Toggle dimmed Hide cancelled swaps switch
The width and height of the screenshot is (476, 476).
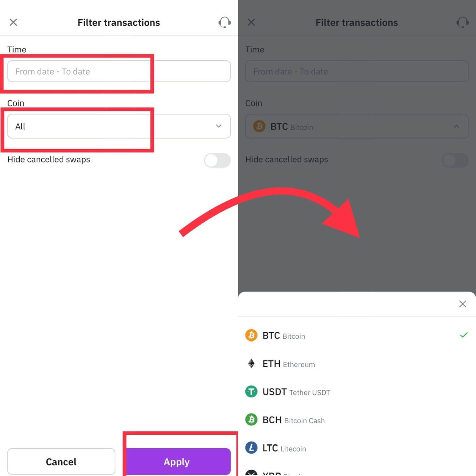click(x=455, y=160)
